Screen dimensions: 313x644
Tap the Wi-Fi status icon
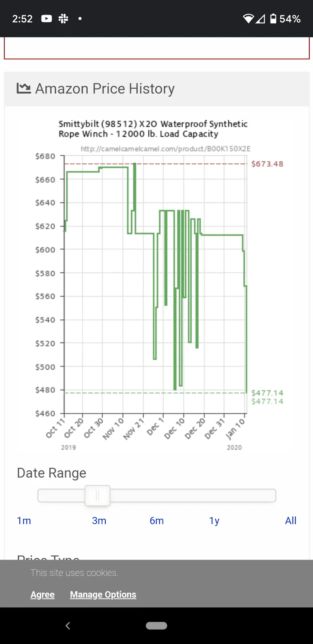(x=248, y=19)
